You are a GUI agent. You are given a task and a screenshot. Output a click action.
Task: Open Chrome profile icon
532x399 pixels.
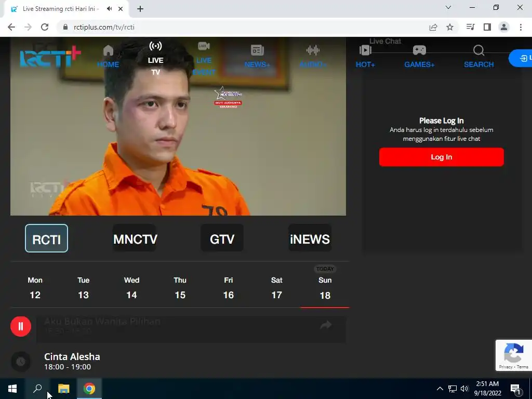(504, 27)
